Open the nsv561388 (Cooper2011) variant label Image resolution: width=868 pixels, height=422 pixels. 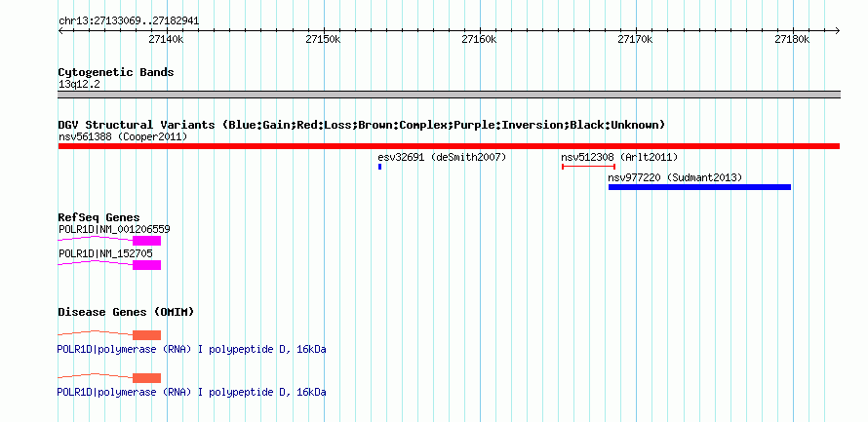pos(123,136)
